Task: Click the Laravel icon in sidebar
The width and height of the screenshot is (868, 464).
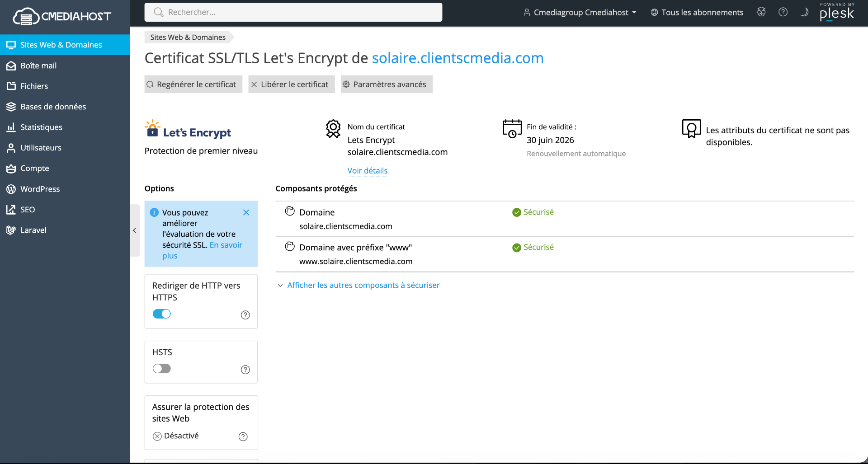Action: [11, 230]
